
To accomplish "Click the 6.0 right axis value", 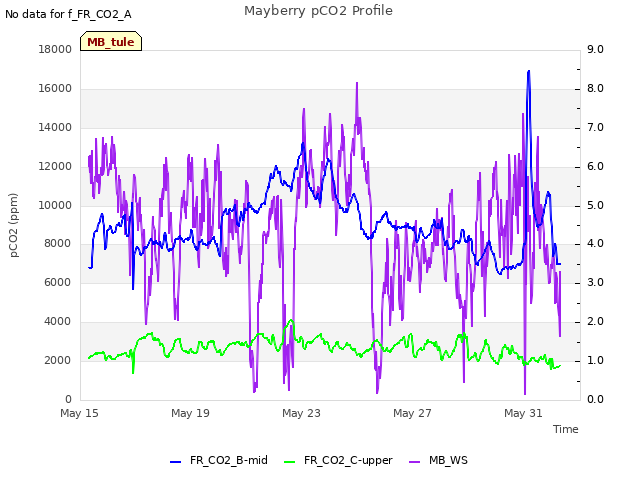I will point(595,166).
